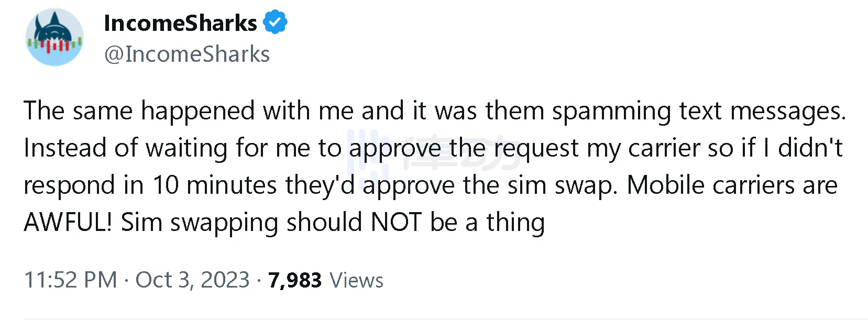Click the capitalized word NOT
This screenshot has width=868, height=320.
396,222
